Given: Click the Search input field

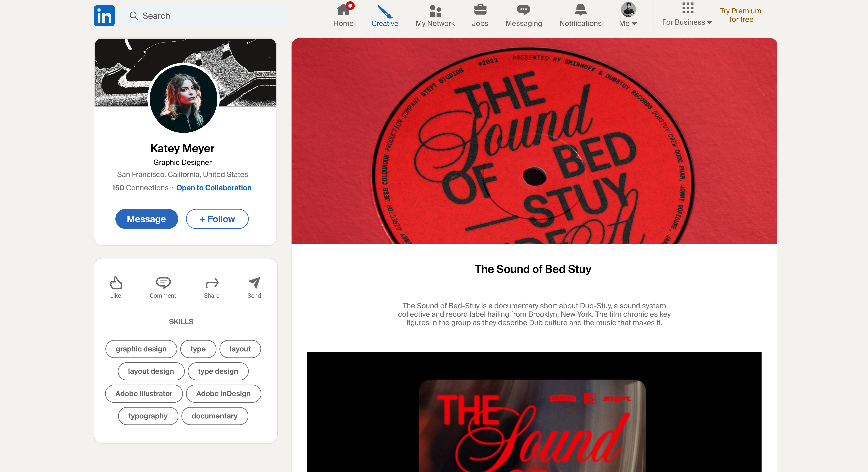Looking at the screenshot, I should [x=204, y=16].
